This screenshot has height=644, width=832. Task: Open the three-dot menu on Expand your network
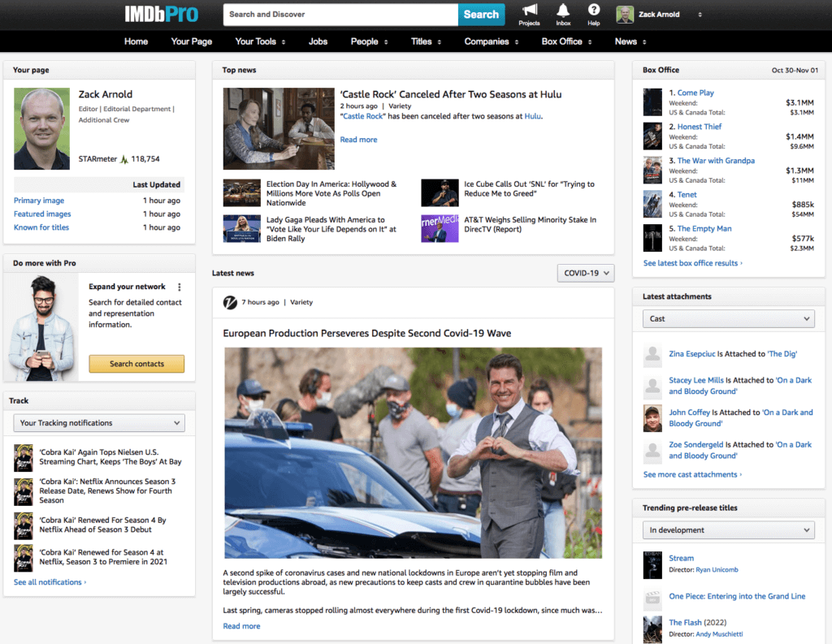(x=180, y=287)
